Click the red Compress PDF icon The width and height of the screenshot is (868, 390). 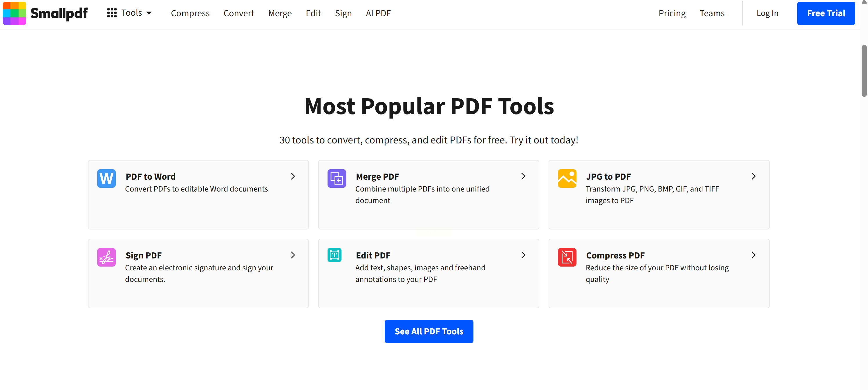coord(567,257)
